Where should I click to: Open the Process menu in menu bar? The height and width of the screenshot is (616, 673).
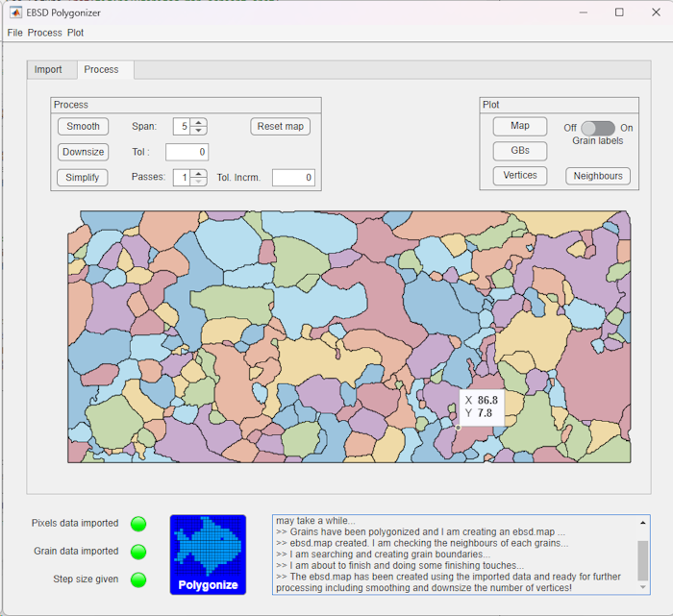click(44, 33)
